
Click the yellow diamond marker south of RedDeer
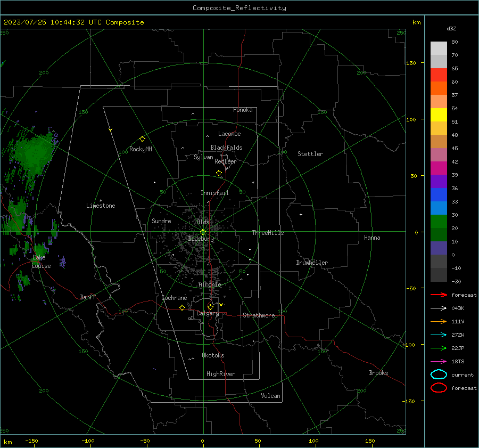(x=219, y=173)
